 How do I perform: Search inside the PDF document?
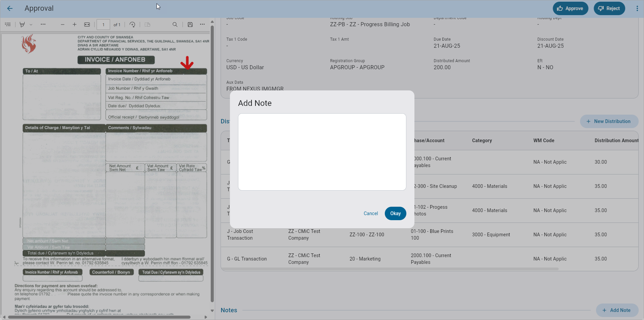point(175,25)
